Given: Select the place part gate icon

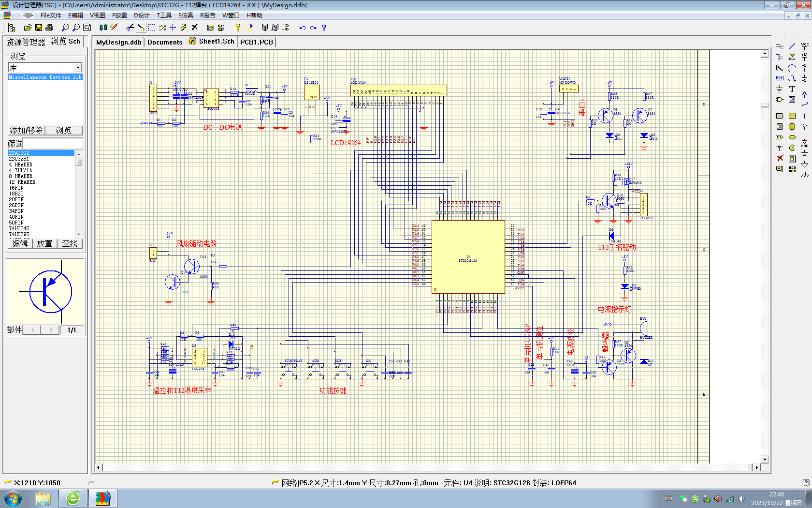Looking at the screenshot, I should click(780, 100).
